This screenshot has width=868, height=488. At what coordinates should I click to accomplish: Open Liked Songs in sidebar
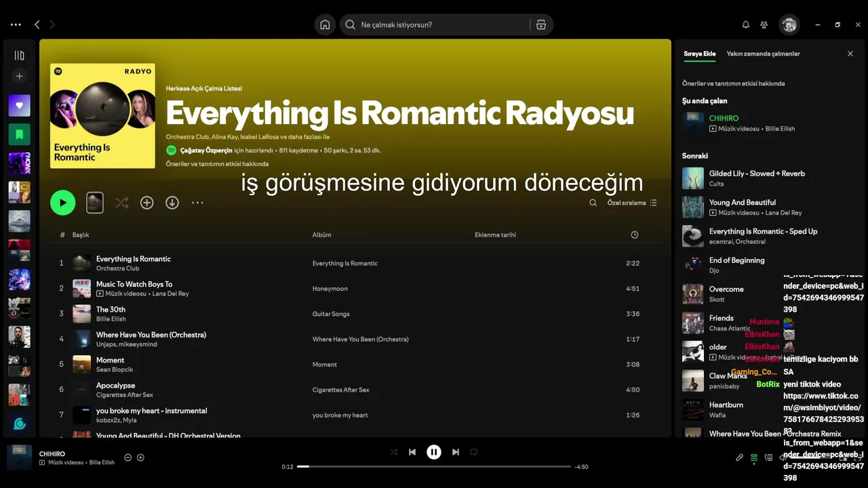(19, 105)
